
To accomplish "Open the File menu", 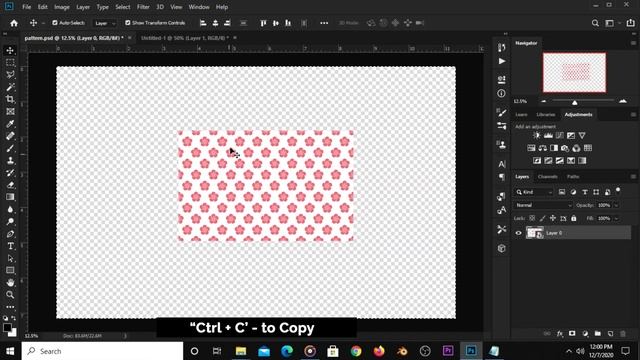I will (27, 7).
